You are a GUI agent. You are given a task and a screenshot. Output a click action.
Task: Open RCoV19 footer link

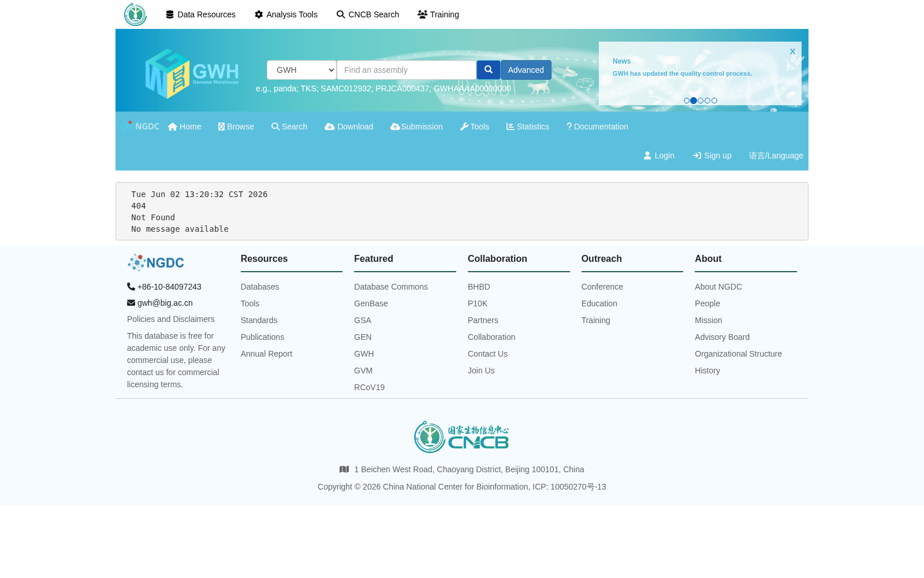pos(370,387)
